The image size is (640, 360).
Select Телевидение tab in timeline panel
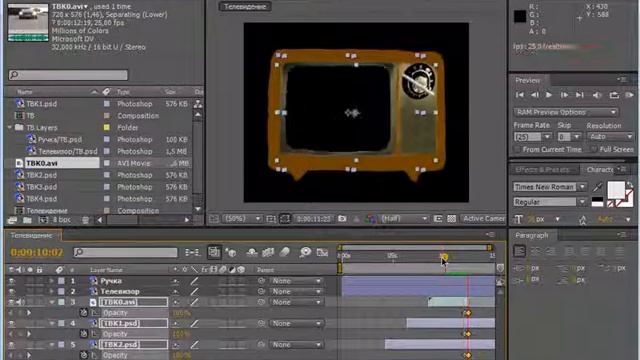coord(31,236)
